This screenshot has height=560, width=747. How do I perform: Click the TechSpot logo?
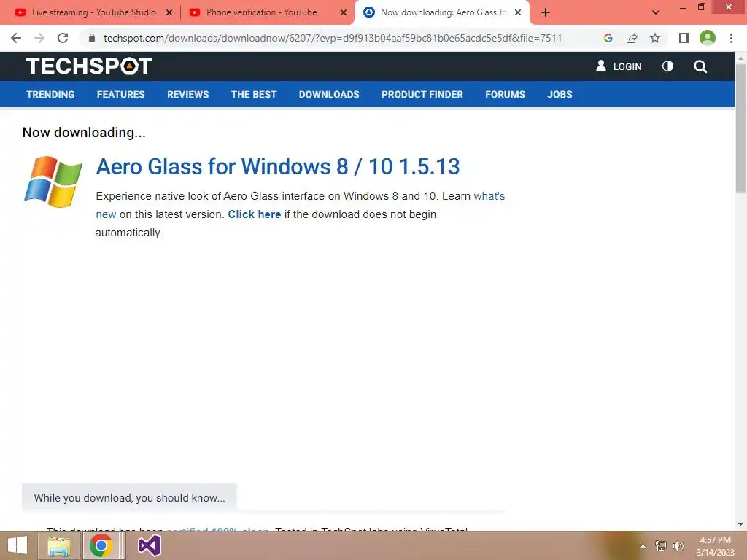[89, 66]
